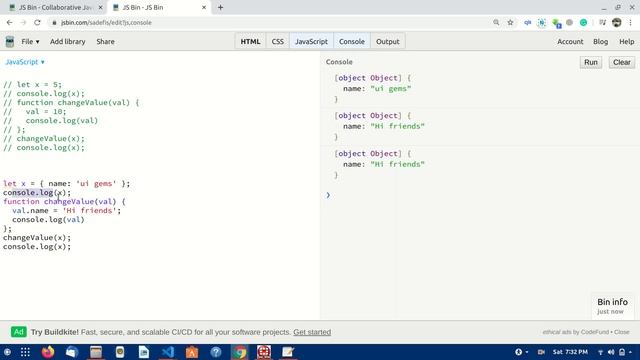Toggle the JavaScript panel
The image size is (640, 360).
(311, 42)
